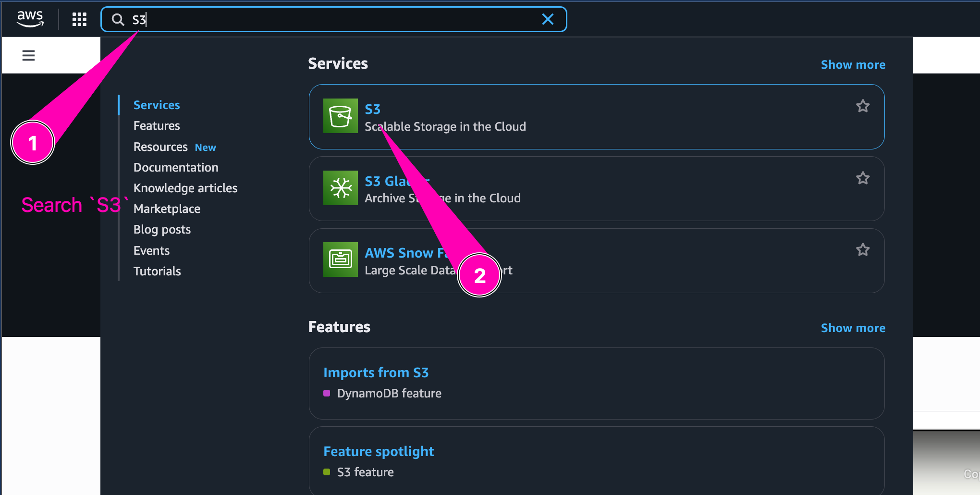Screen dimensions: 980x495
Task: Select Features in the category list
Action: [x=157, y=126]
